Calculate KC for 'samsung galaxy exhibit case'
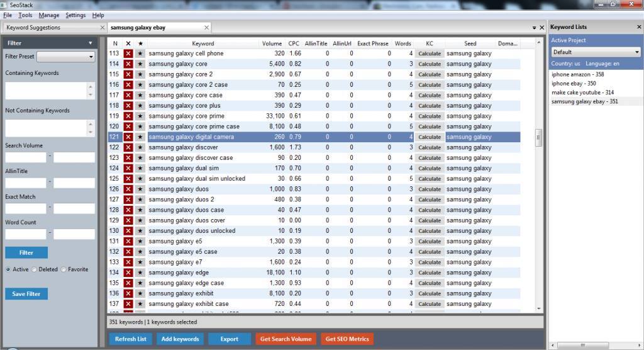Image resolution: width=644 pixels, height=350 pixels. tap(430, 304)
